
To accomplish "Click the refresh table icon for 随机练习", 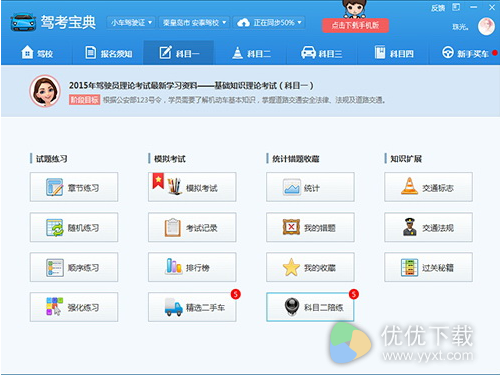I will click(54, 227).
